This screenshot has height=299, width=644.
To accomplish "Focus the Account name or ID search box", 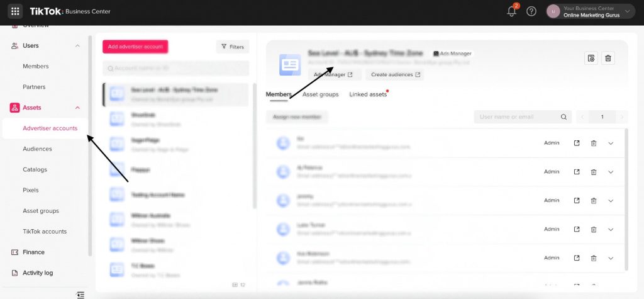I will pos(176,68).
